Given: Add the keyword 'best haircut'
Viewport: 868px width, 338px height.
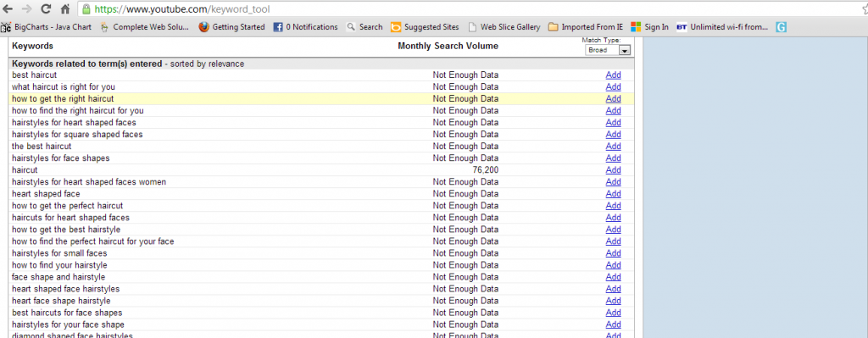Looking at the screenshot, I should pyautogui.click(x=614, y=75).
